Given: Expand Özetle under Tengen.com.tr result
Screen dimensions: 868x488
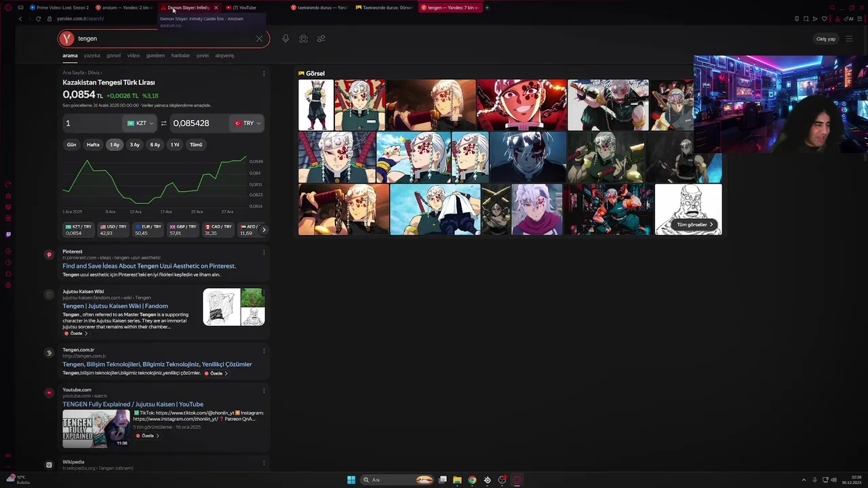Looking at the screenshot, I should coord(216,373).
